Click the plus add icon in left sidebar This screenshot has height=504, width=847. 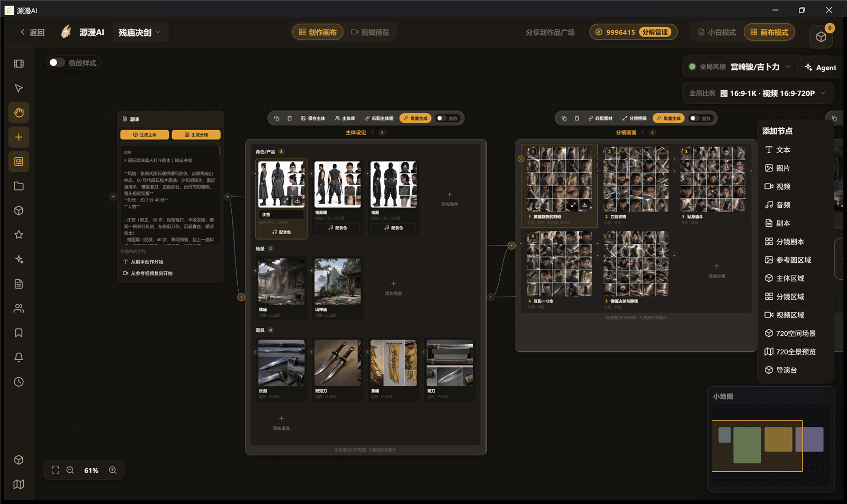tap(19, 137)
